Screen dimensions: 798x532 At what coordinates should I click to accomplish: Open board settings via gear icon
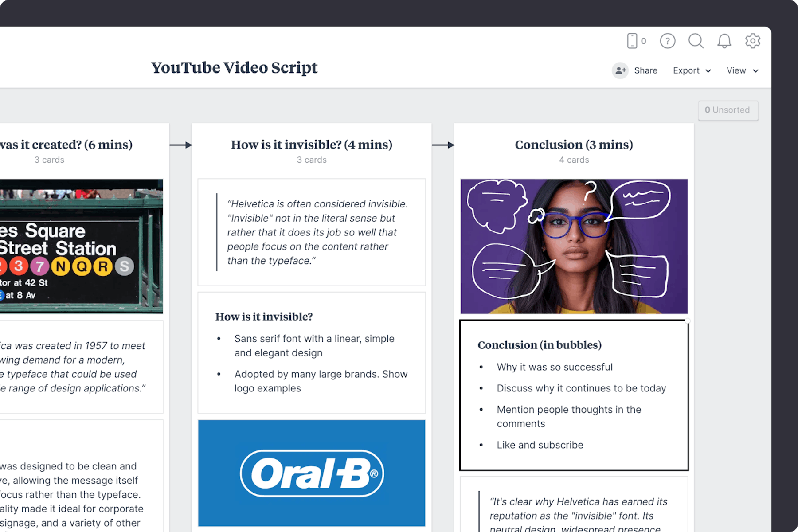752,41
